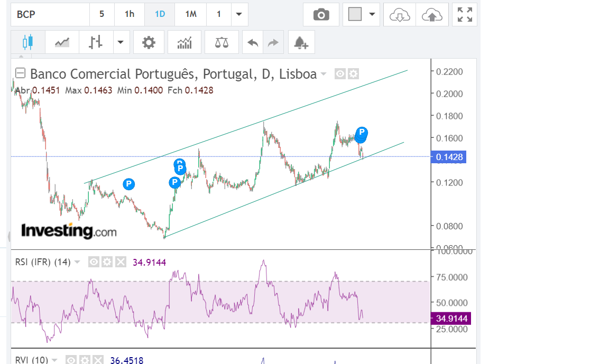Click the RVI value 36.4518
The image size is (609, 364).
127,360
